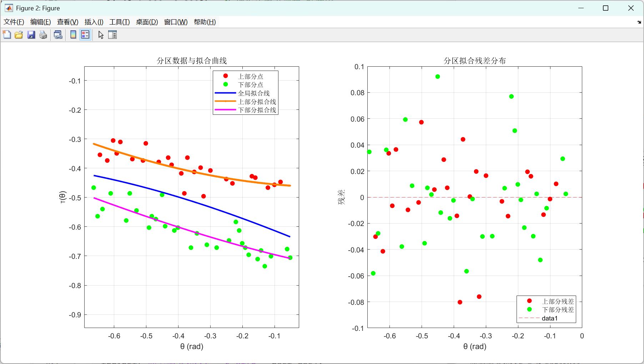Expand the 查看(V) menu
The image size is (644, 364).
[68, 22]
